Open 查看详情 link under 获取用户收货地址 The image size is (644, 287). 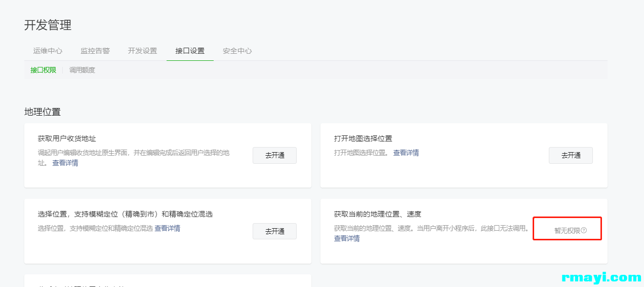[65, 163]
